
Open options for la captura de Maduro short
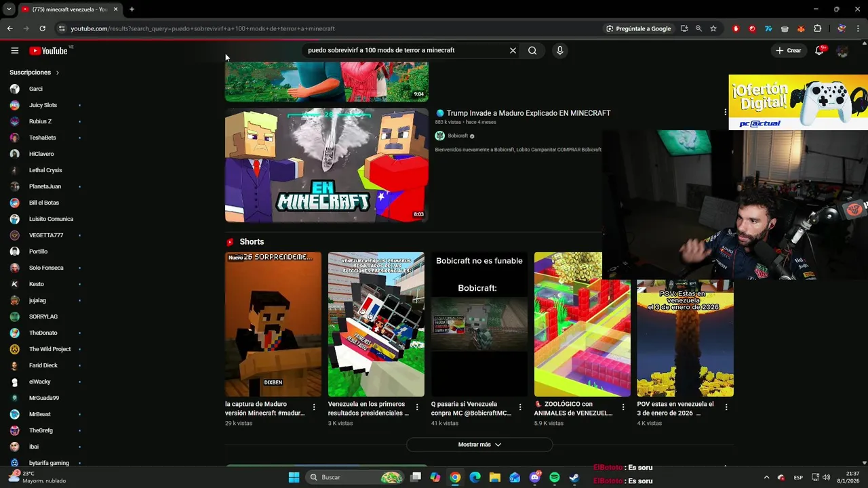(314, 407)
